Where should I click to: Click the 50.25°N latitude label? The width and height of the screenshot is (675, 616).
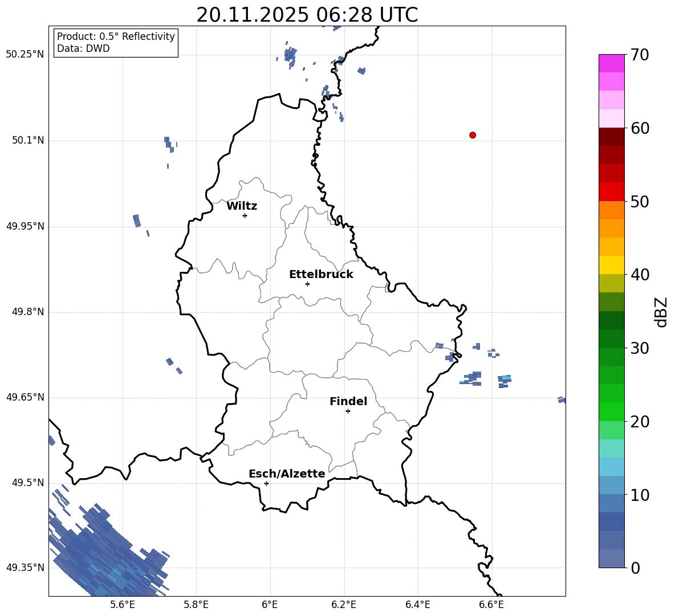[25, 55]
